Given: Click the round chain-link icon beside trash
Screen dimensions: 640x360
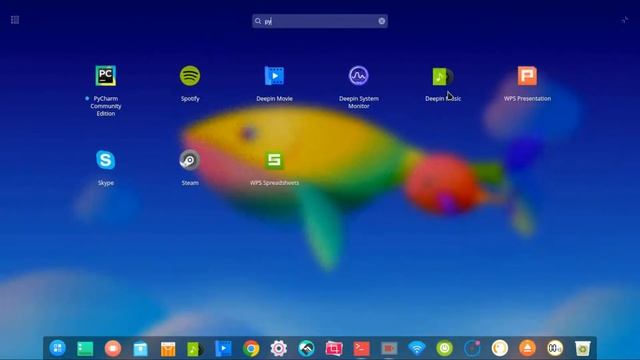Looking at the screenshot, I should (x=555, y=348).
